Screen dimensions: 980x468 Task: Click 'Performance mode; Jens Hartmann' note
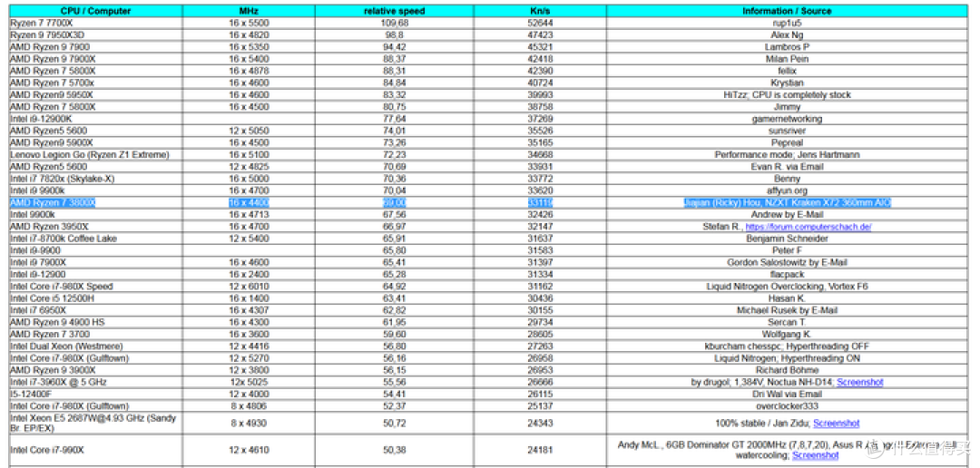click(787, 154)
